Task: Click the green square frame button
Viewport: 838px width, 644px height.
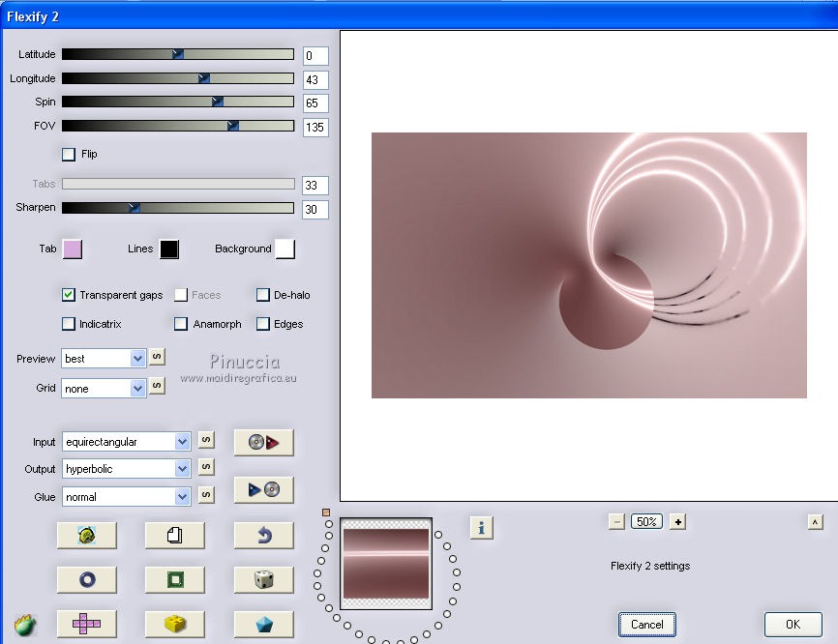Action: (x=175, y=579)
